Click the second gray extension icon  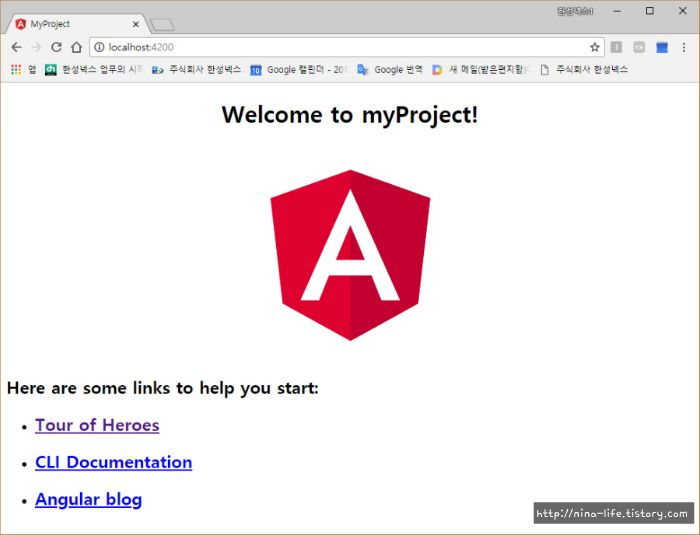click(639, 47)
